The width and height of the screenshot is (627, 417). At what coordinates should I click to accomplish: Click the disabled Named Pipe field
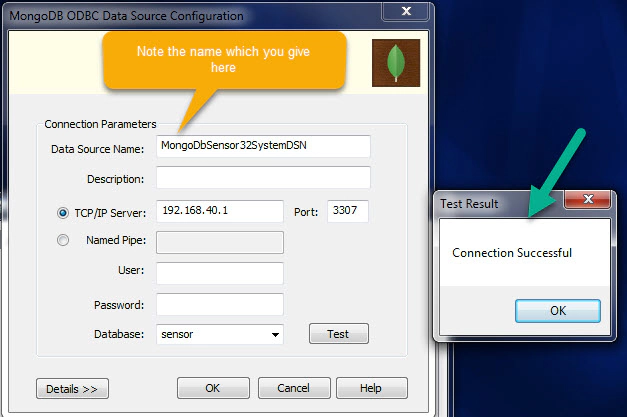tap(220, 242)
